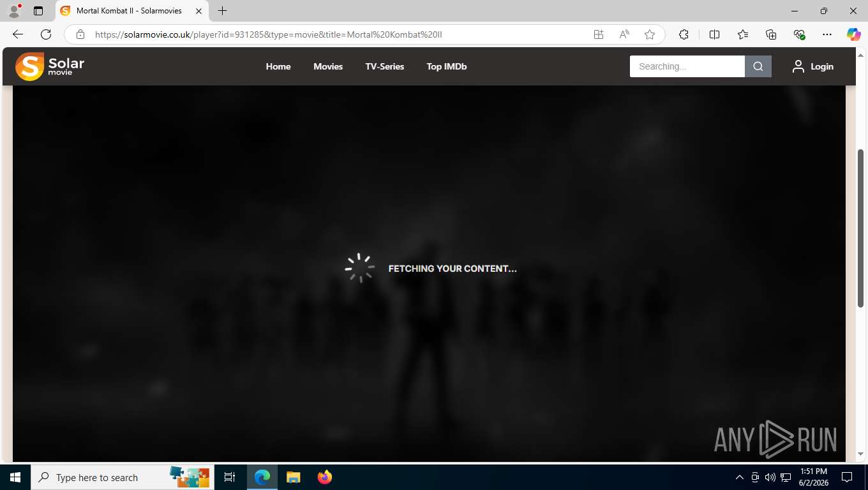Click the address bar URL
This screenshot has height=490, width=868.
point(268,34)
